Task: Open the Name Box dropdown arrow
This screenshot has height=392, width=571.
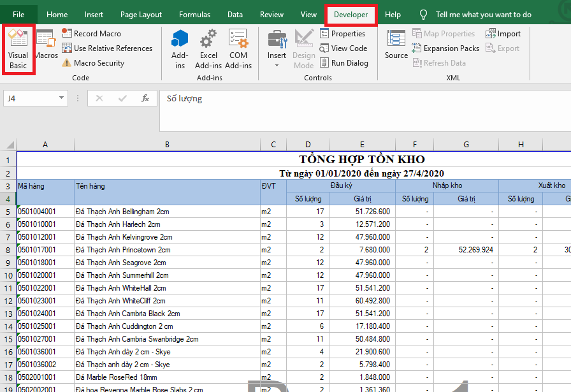Action: click(x=62, y=98)
